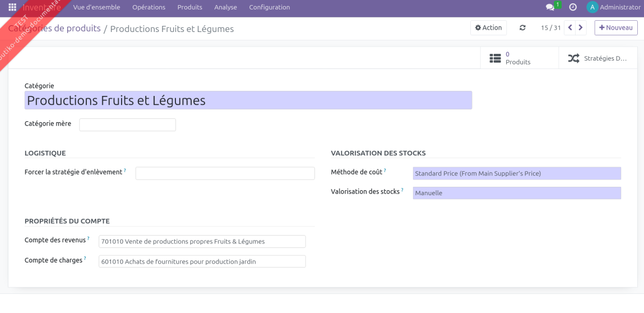Go to next record arrow
The width and height of the screenshot is (644, 313).
pos(581,27)
